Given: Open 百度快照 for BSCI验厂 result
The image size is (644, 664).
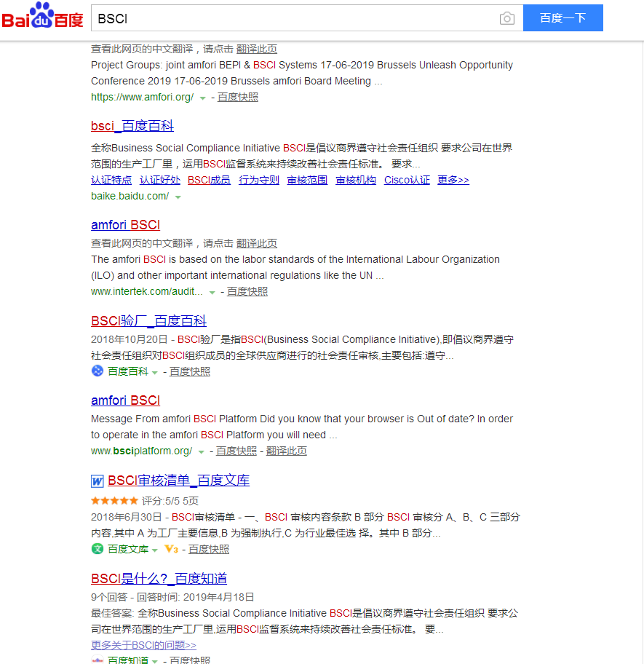Looking at the screenshot, I should [x=189, y=371].
